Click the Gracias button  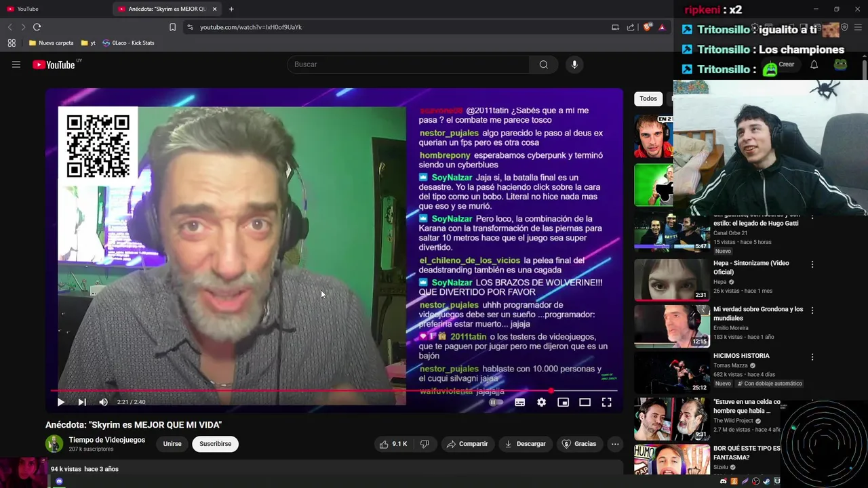[579, 444]
